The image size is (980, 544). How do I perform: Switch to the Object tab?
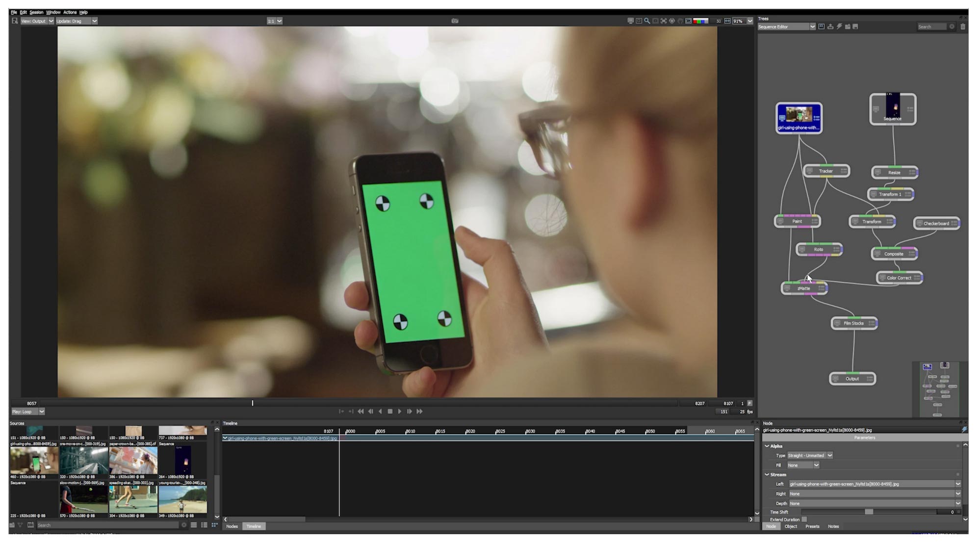pos(791,527)
